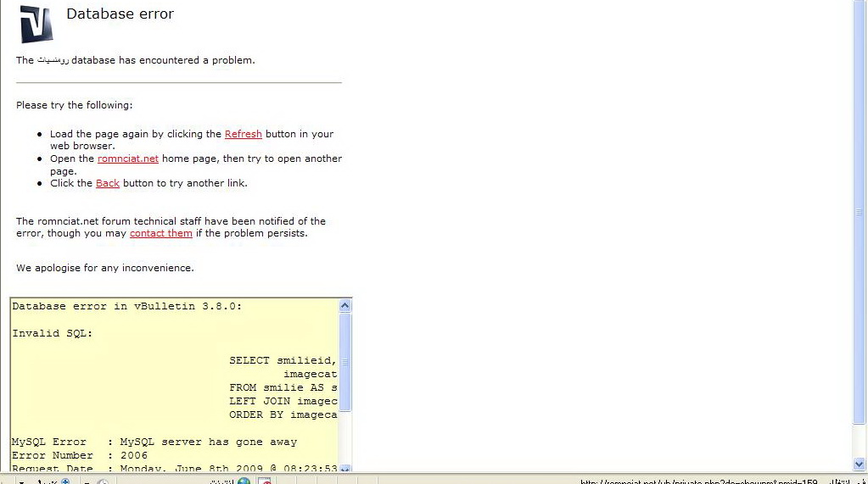Click the Back link
Screen dimensions: 868x484
[x=108, y=183]
